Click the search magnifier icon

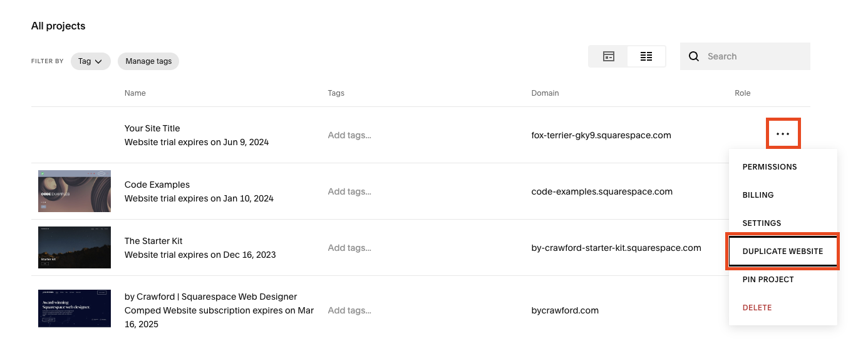click(694, 56)
